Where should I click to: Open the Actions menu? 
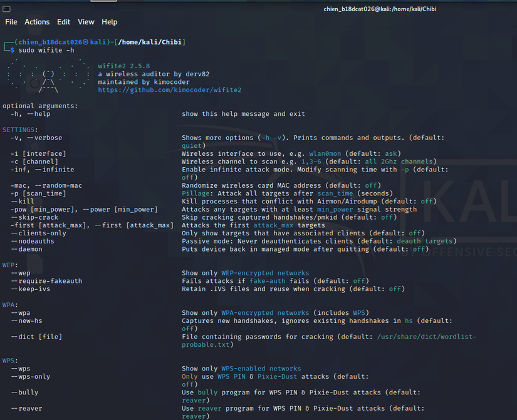(37, 22)
